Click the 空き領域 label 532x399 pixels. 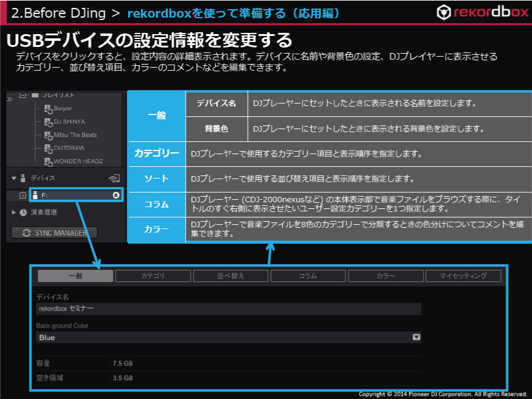pyautogui.click(x=50, y=378)
